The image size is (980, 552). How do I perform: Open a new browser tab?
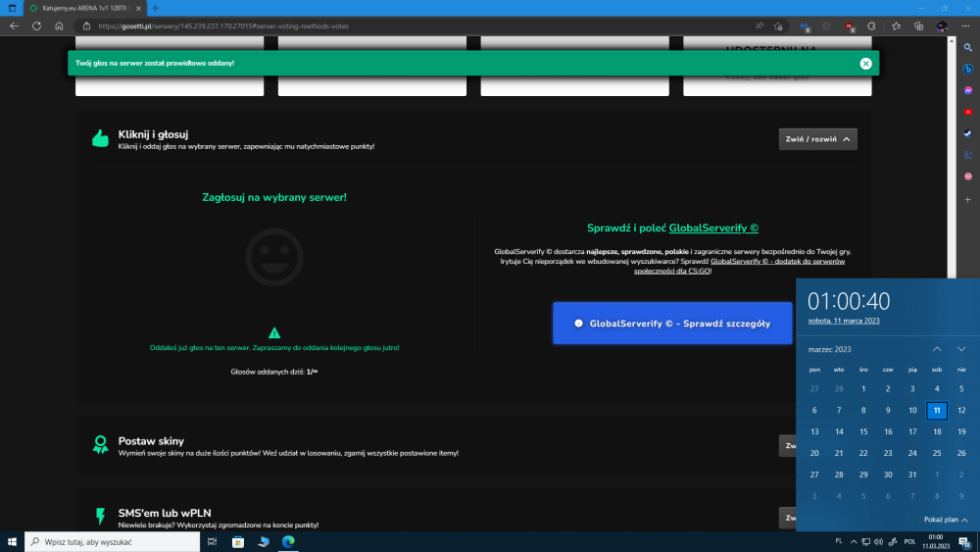click(x=156, y=8)
